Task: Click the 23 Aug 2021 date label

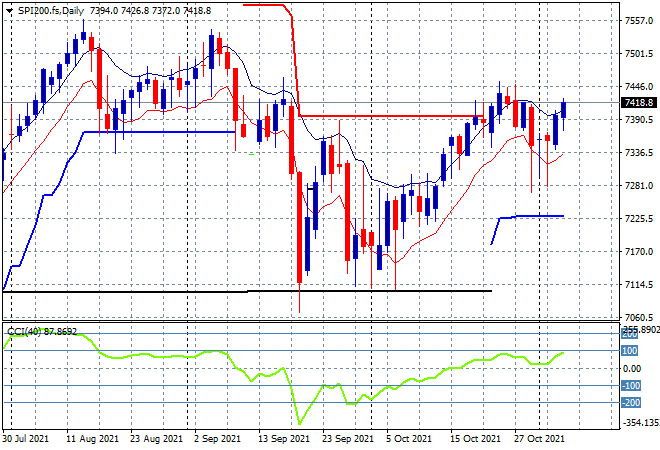Action: [x=156, y=439]
